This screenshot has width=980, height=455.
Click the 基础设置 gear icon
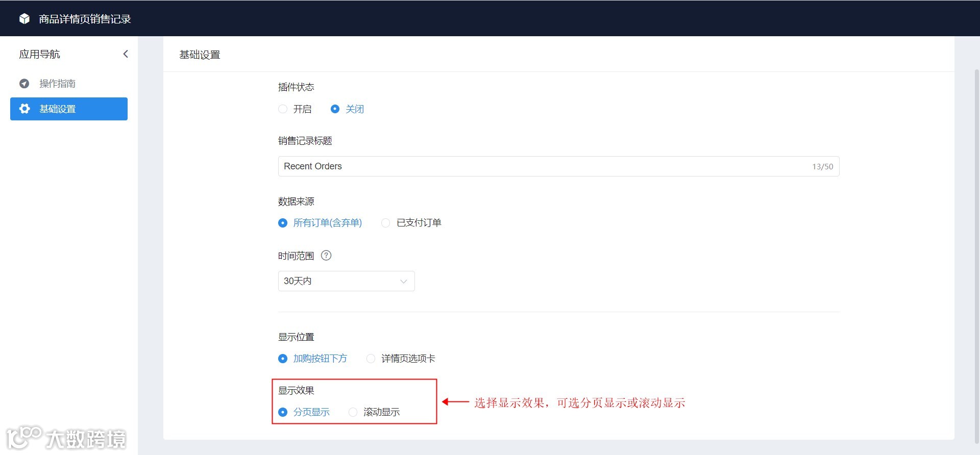24,109
